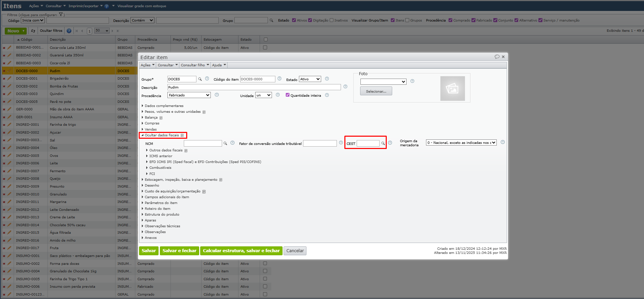Image resolution: width=644 pixels, height=299 pixels.
Task: Open the Ações menu in Editar item dialog
Action: click(x=148, y=65)
